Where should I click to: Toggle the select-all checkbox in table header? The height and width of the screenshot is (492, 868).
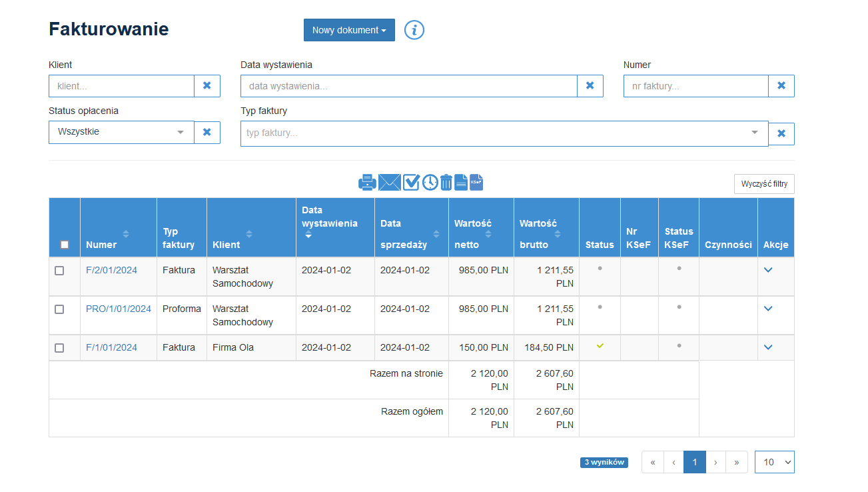click(65, 245)
